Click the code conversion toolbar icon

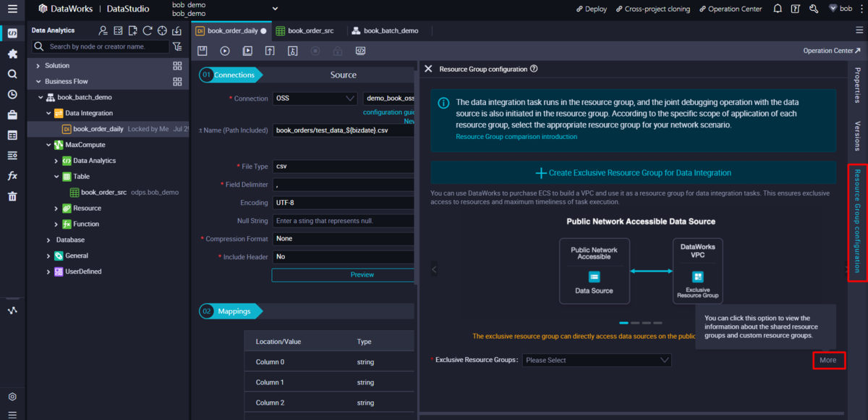click(359, 51)
